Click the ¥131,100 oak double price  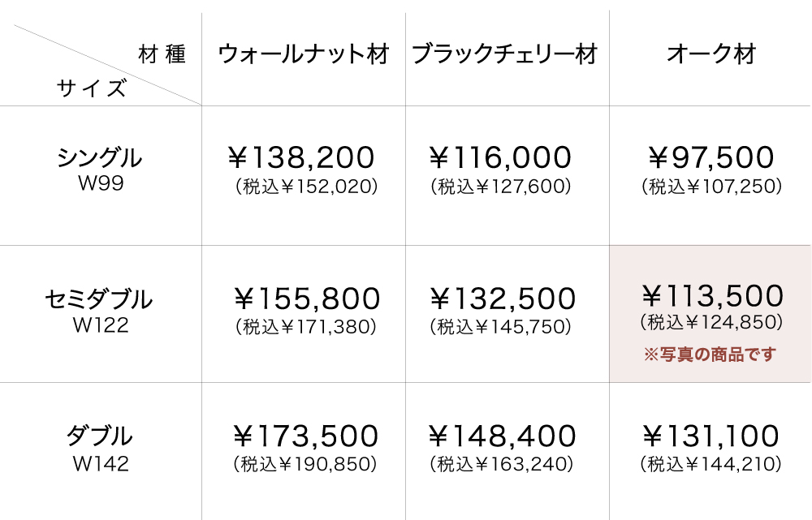pyautogui.click(x=712, y=436)
